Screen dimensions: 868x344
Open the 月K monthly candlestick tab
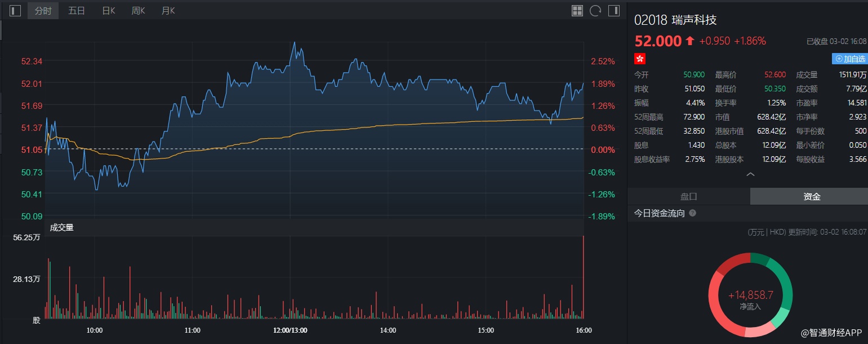(x=168, y=11)
